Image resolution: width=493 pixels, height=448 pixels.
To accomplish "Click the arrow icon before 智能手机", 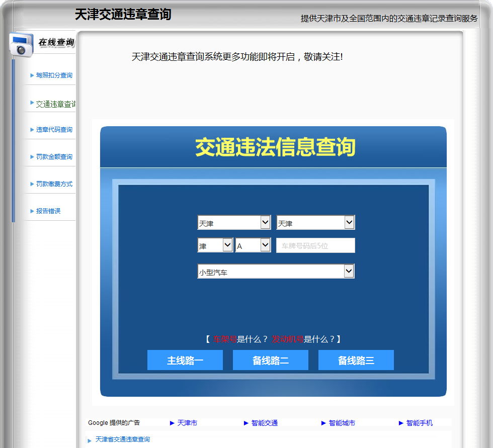I will (401, 423).
